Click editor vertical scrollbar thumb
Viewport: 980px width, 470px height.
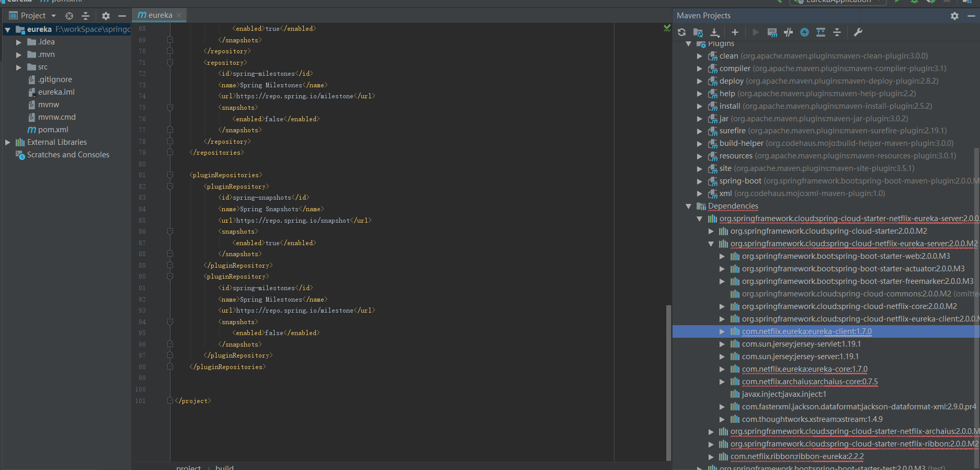(x=668, y=383)
